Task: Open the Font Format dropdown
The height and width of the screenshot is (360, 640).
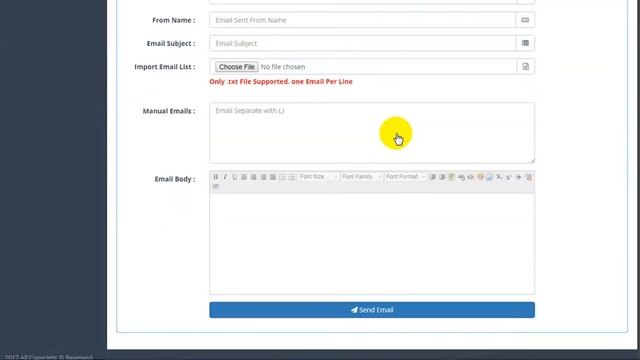Action: coord(405,177)
